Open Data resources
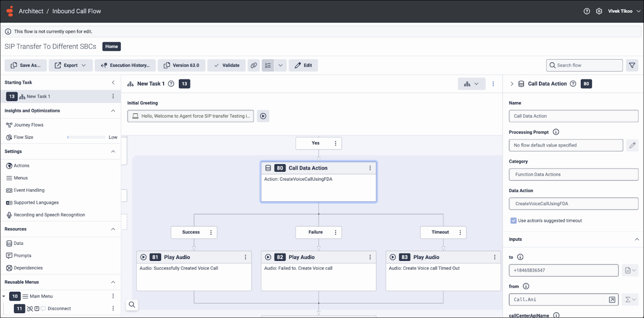The image size is (644, 318). 18,243
